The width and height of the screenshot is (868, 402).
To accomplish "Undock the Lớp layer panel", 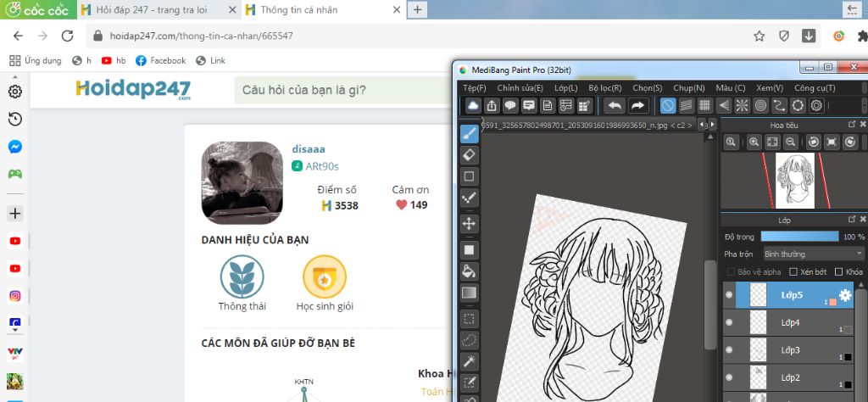I will tap(852, 220).
